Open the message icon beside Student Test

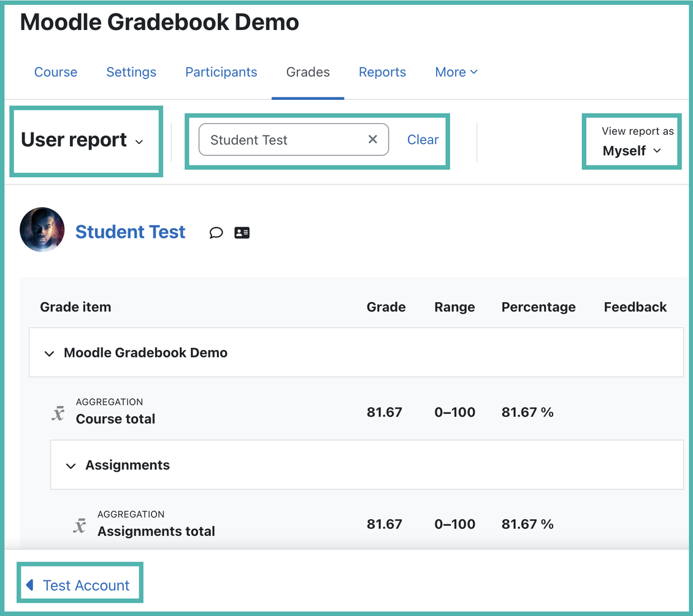(216, 232)
